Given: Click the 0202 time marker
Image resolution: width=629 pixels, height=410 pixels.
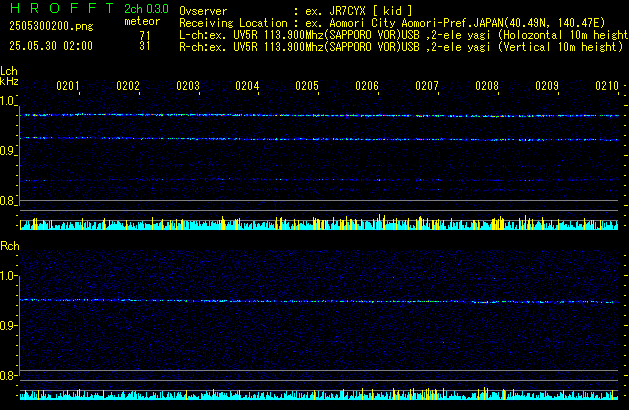Looking at the screenshot, I should click(128, 86).
